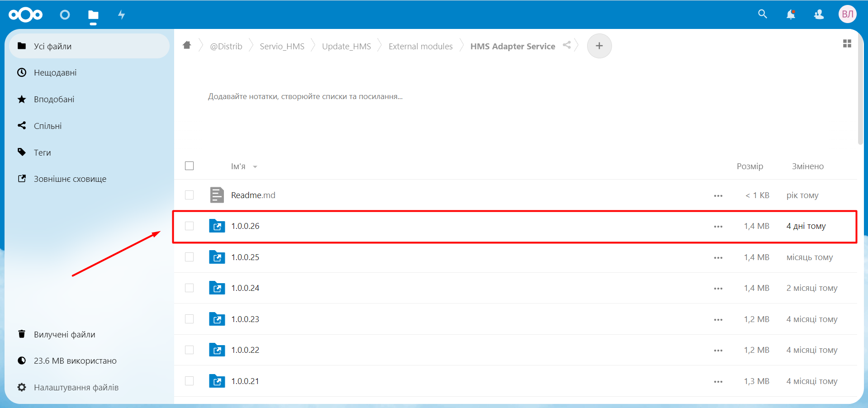Check the box for folder 1.0.0.25
Screen dimensions: 868x408
pos(190,257)
